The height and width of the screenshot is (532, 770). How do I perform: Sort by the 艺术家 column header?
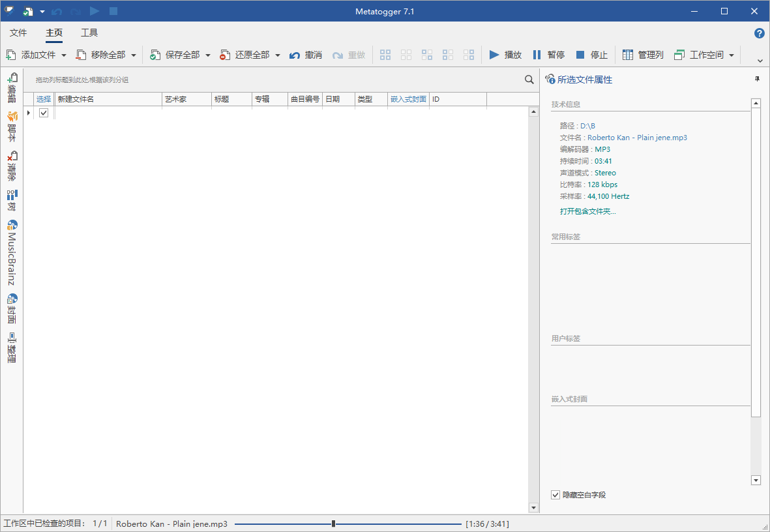tap(186, 99)
